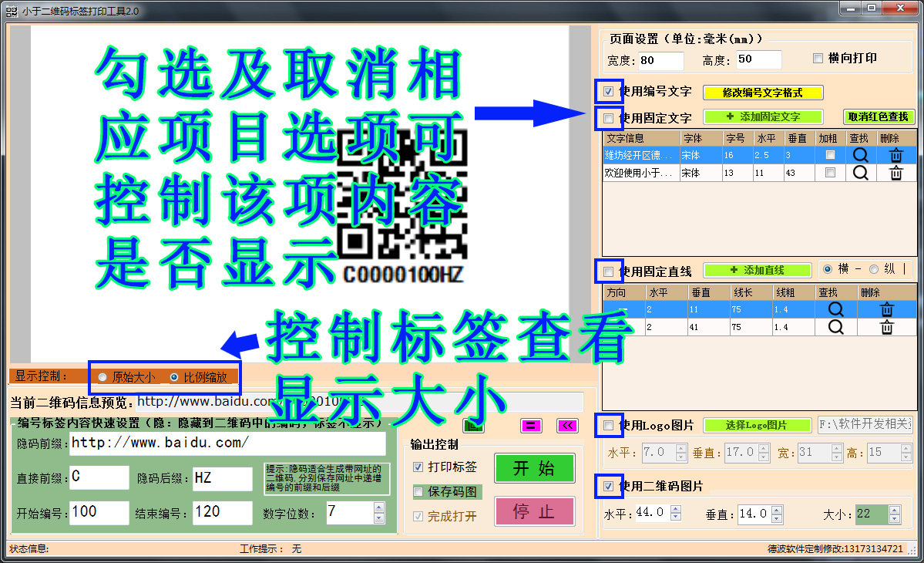Delete the line row with 垂直 11
Image resolution: width=924 pixels, height=563 pixels.
click(886, 309)
